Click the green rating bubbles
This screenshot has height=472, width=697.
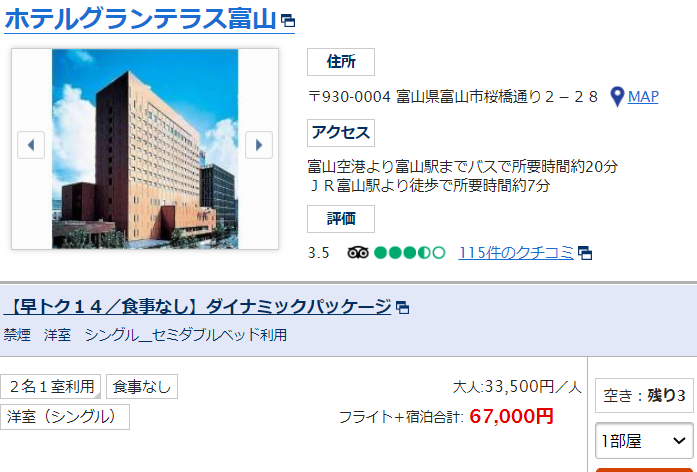click(x=409, y=253)
